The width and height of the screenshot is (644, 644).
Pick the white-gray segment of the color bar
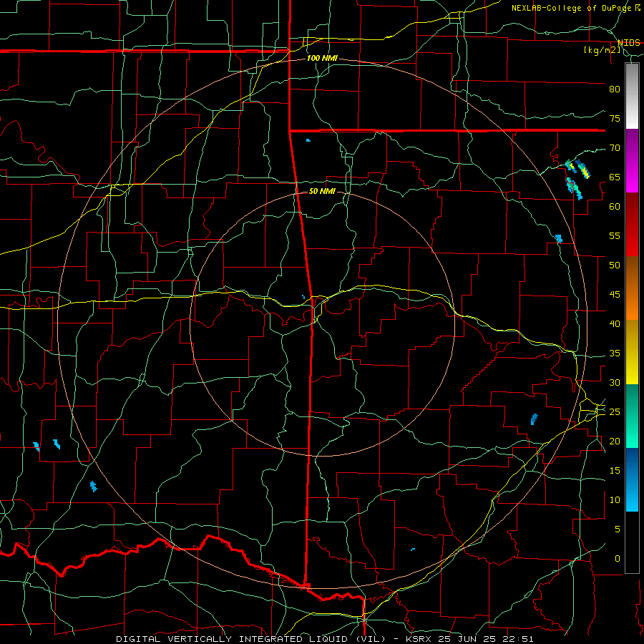tap(632, 96)
